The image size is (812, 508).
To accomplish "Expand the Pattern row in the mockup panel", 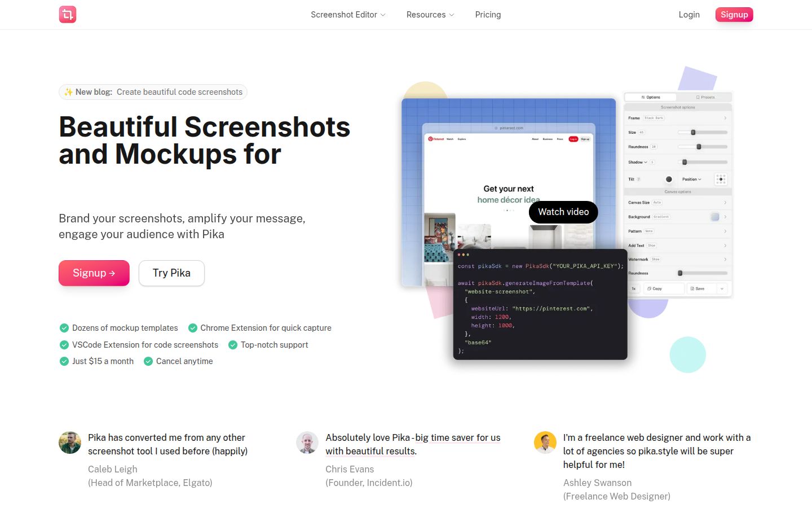I will [x=678, y=231].
